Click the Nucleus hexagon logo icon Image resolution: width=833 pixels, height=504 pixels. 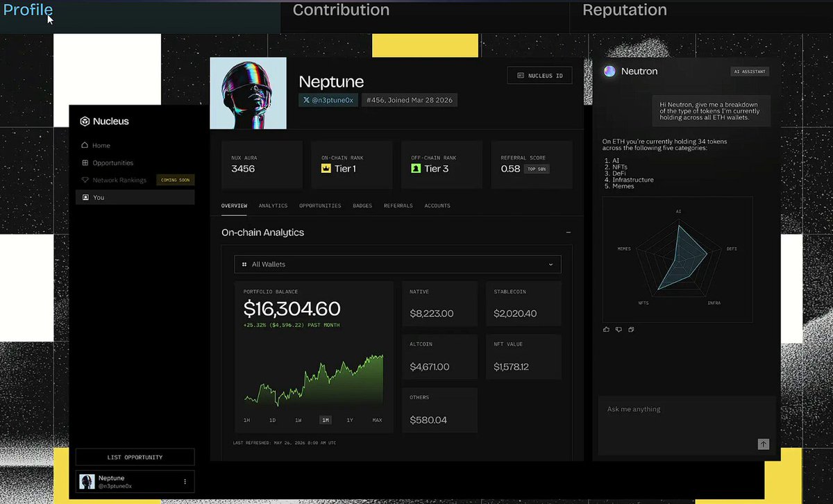click(85, 121)
